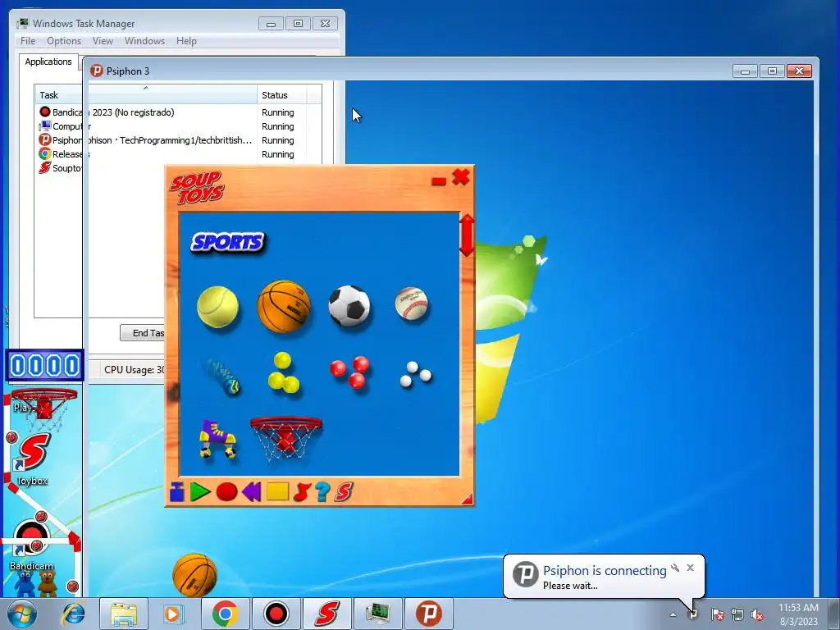Open Action Center flag icon
This screenshot has width=840, height=630.
pos(718,614)
